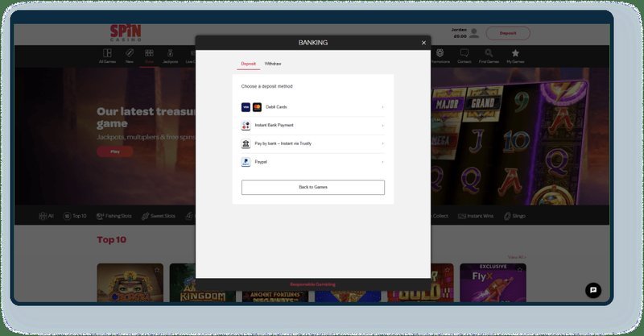Screen dimensions: 644x336
Task: Click the Spin Casino logo
Action: point(126,33)
